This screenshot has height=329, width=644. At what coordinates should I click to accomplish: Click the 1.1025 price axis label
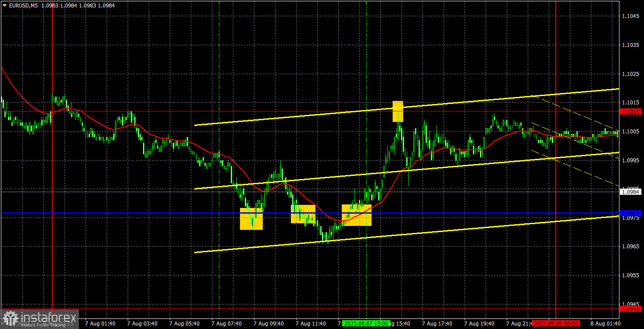(631, 74)
